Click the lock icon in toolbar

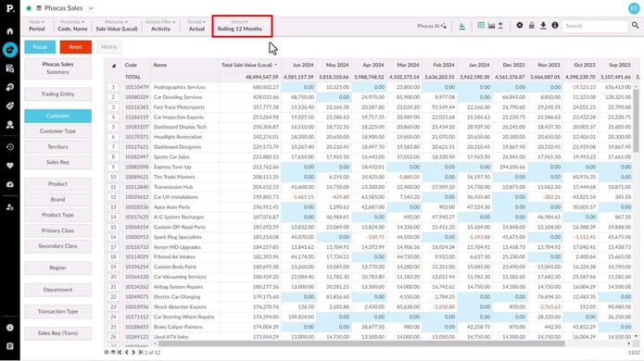pyautogui.click(x=532, y=25)
